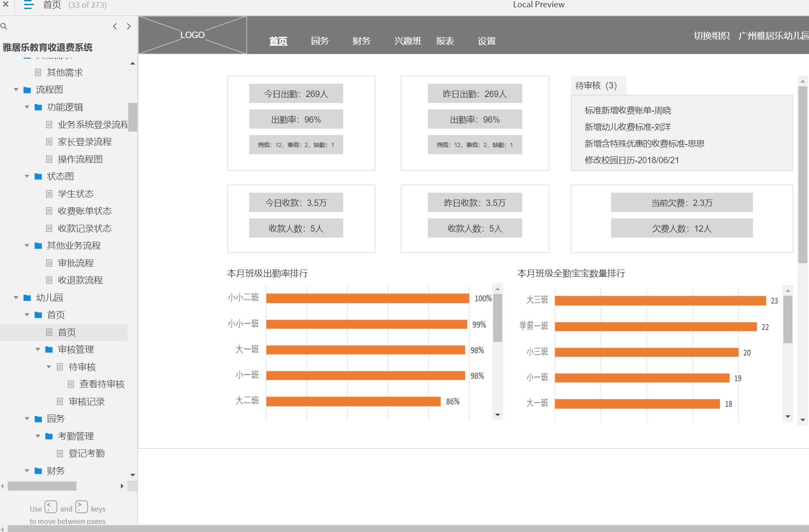The height and width of the screenshot is (532, 809).
Task: Open the sitemap search magnifier
Action: click(4, 26)
